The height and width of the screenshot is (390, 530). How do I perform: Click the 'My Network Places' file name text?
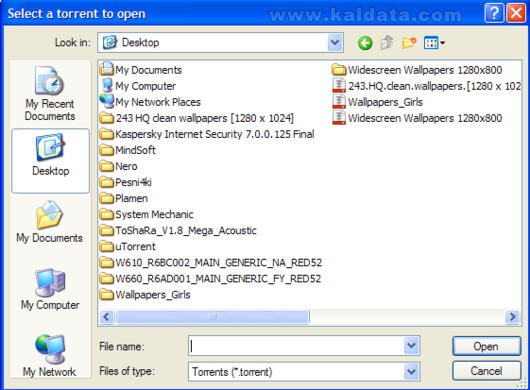pos(158,102)
